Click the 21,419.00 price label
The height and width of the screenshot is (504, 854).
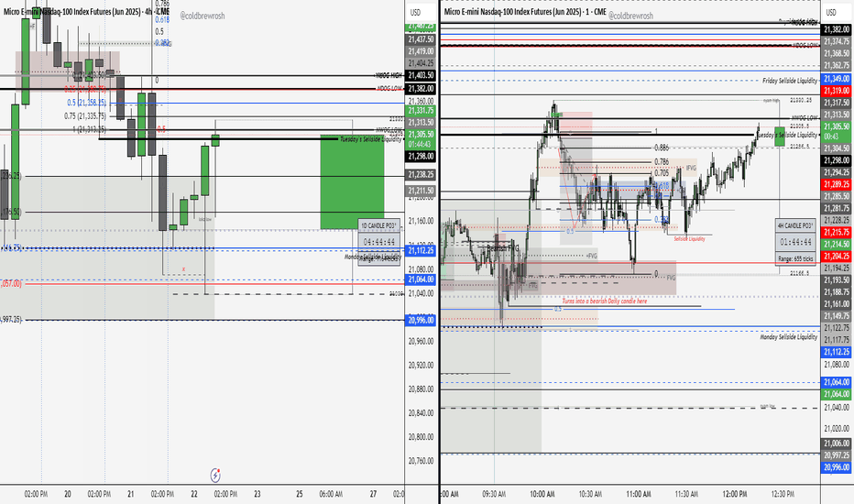click(x=422, y=51)
